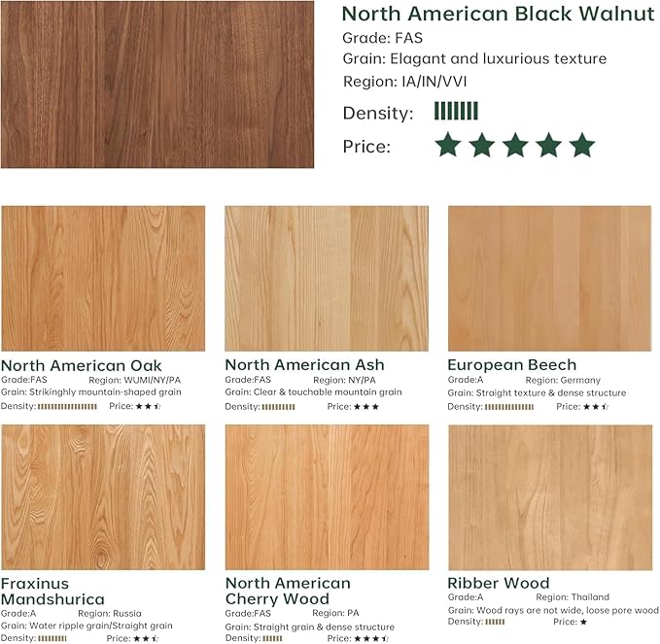
Task: Click the Cherry Wood price star rating
Action: pos(371,638)
